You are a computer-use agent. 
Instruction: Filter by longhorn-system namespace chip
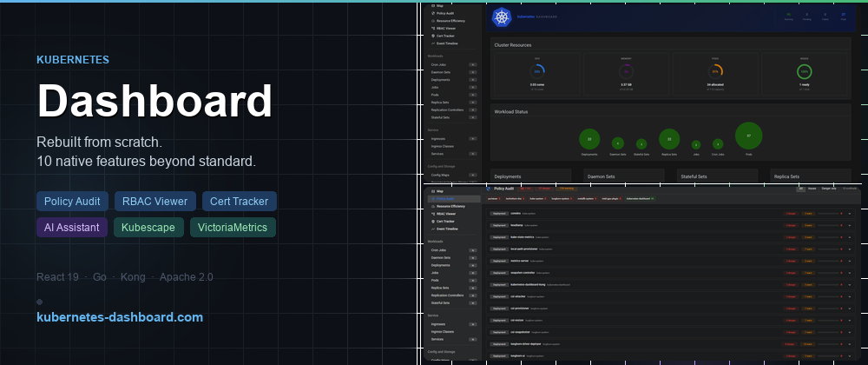click(562, 199)
